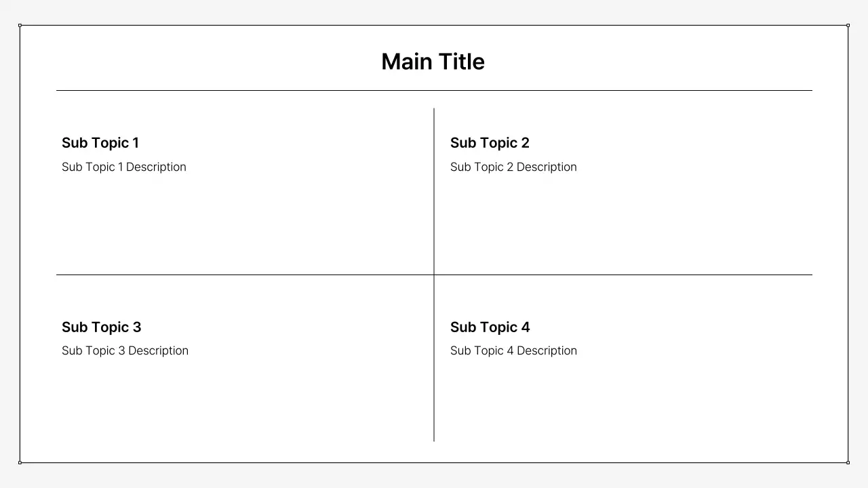Click the Sub Topic 2 Description text
The image size is (868, 488).
[513, 167]
